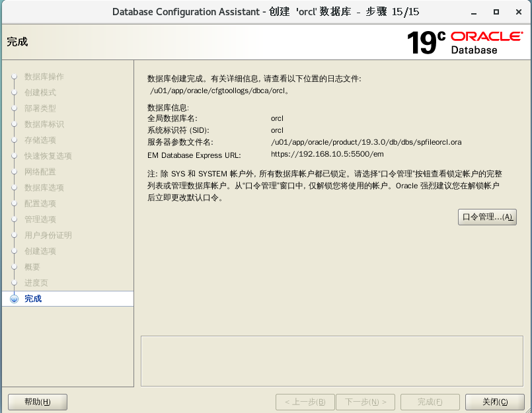Click the blue circle indicator beside 完成
Viewport: 532px width, 413px height.
[x=15, y=298]
